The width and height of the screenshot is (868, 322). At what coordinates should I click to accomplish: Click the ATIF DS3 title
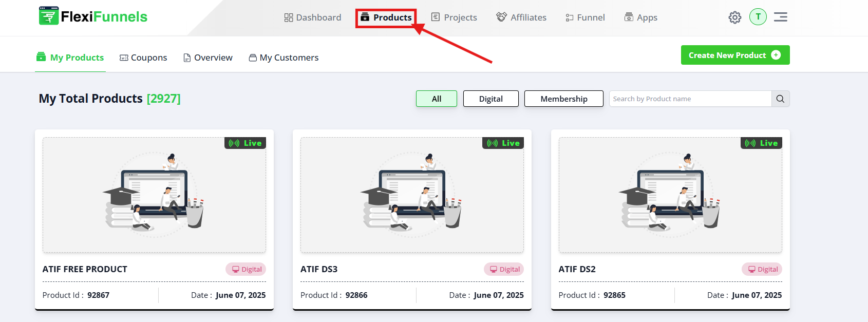[319, 269]
